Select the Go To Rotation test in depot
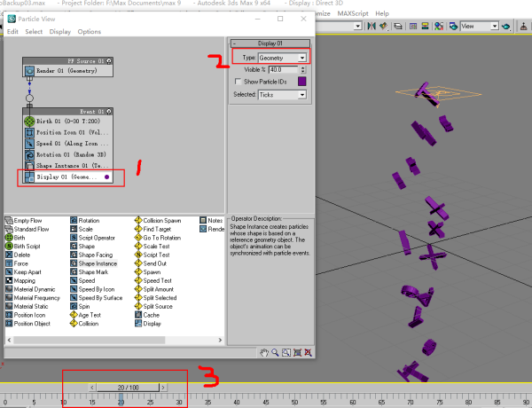532x408 pixels. pos(158,238)
